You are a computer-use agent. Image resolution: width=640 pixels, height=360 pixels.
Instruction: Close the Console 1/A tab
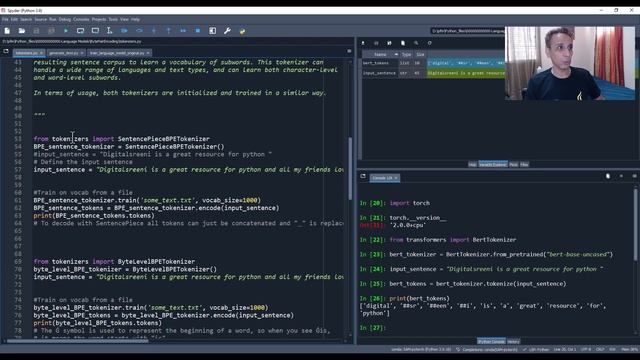[396, 178]
